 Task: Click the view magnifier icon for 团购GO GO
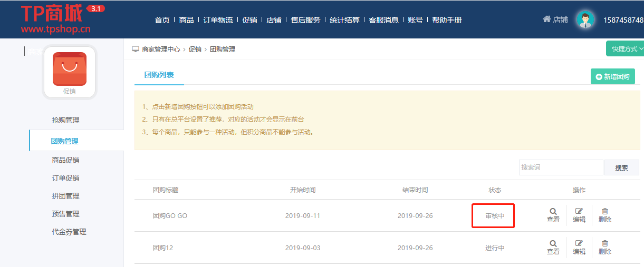pyautogui.click(x=553, y=211)
